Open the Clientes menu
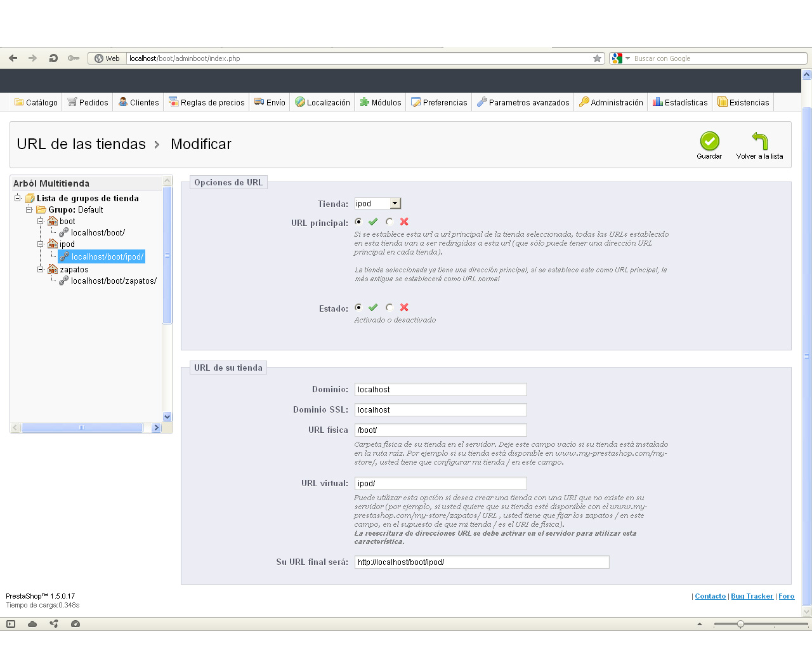The image size is (812, 650). [x=138, y=102]
